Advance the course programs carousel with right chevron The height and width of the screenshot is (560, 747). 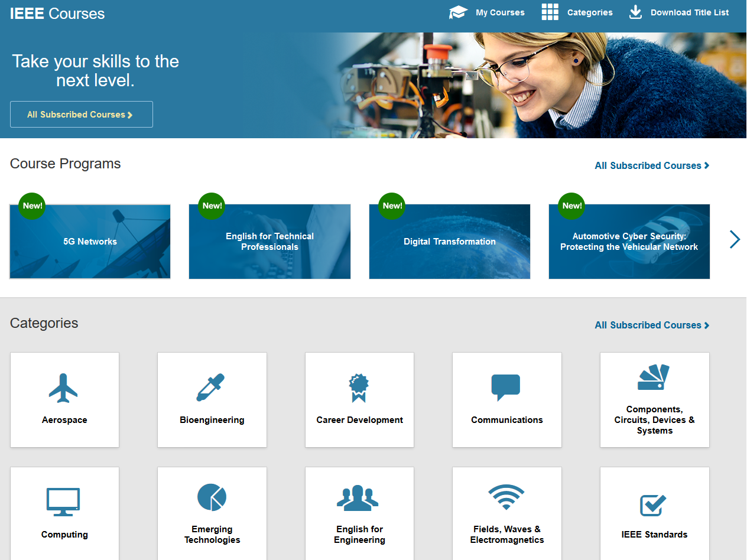coord(735,239)
